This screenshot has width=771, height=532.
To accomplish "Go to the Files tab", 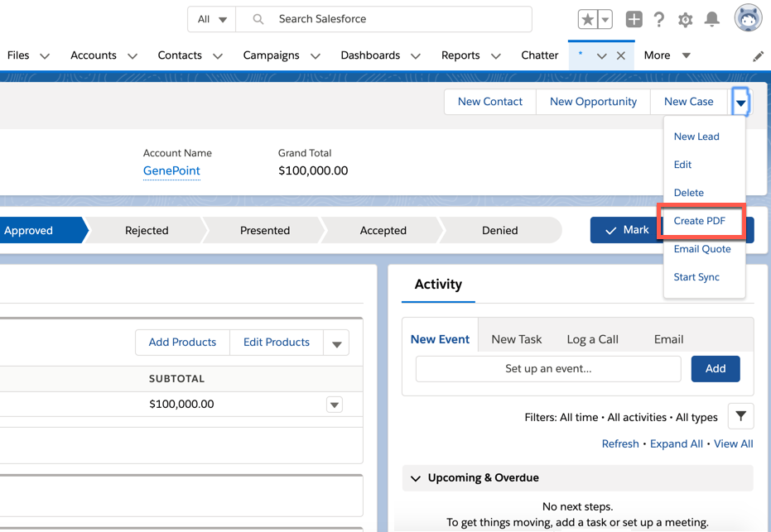I will 18,55.
